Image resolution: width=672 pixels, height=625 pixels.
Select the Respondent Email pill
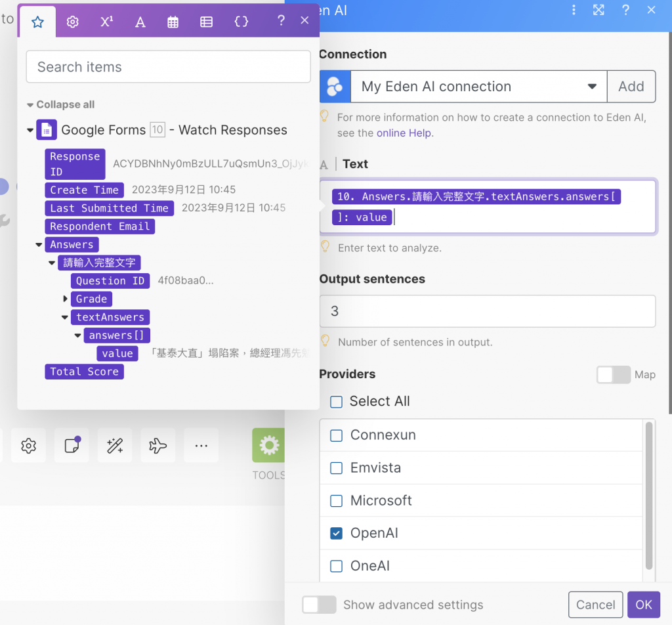pyautogui.click(x=100, y=226)
